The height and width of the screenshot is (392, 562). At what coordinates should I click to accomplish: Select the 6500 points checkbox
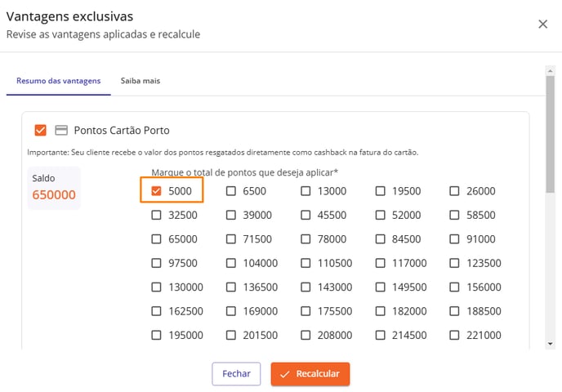click(x=231, y=191)
